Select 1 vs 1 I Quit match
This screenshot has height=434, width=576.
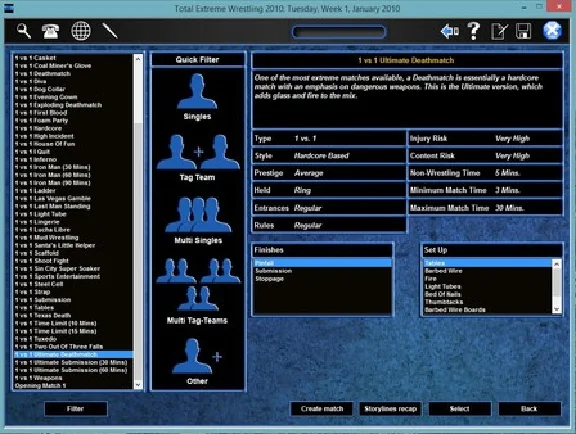(x=73, y=151)
